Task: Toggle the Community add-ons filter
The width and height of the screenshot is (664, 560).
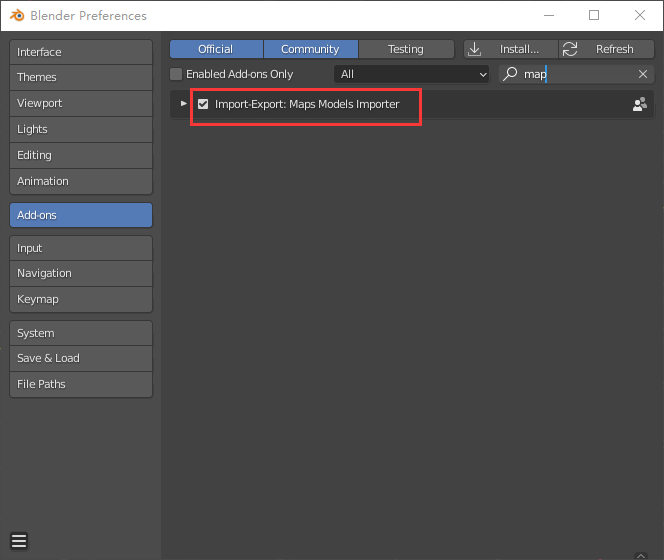Action: pyautogui.click(x=311, y=49)
